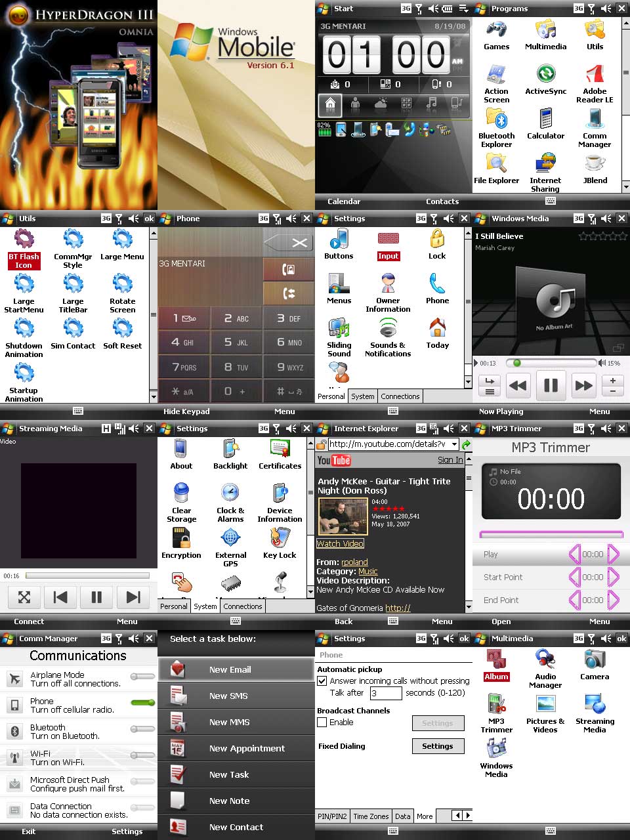
Task: Launch ActiveSync from Programs
Action: (x=545, y=80)
